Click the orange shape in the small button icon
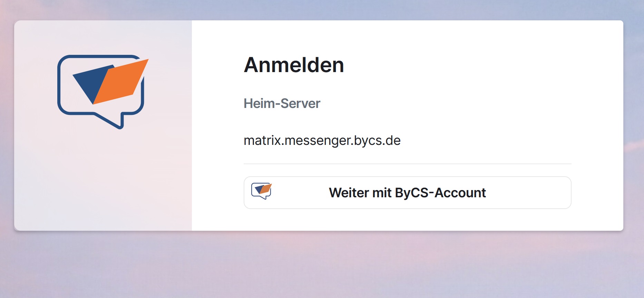This screenshot has width=644, height=298. (265, 189)
